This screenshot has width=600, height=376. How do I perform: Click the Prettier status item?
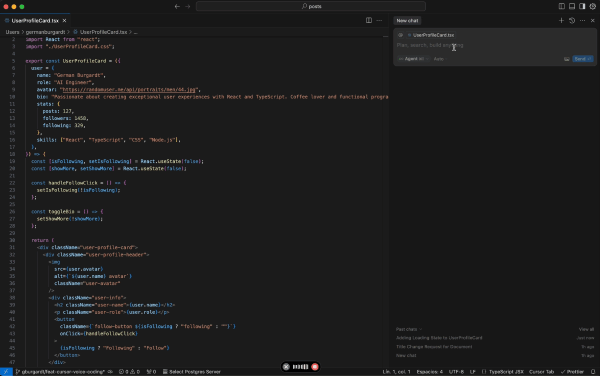(x=572, y=371)
